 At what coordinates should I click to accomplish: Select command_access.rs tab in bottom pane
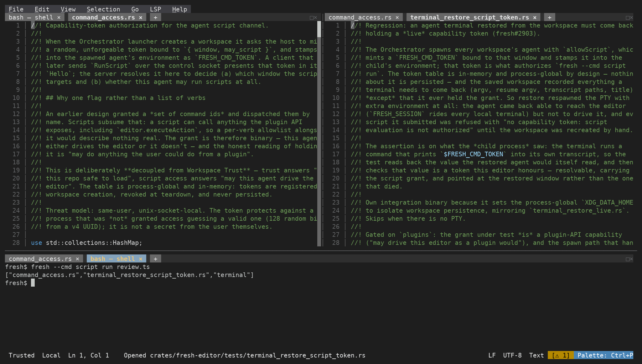[x=40, y=259]
